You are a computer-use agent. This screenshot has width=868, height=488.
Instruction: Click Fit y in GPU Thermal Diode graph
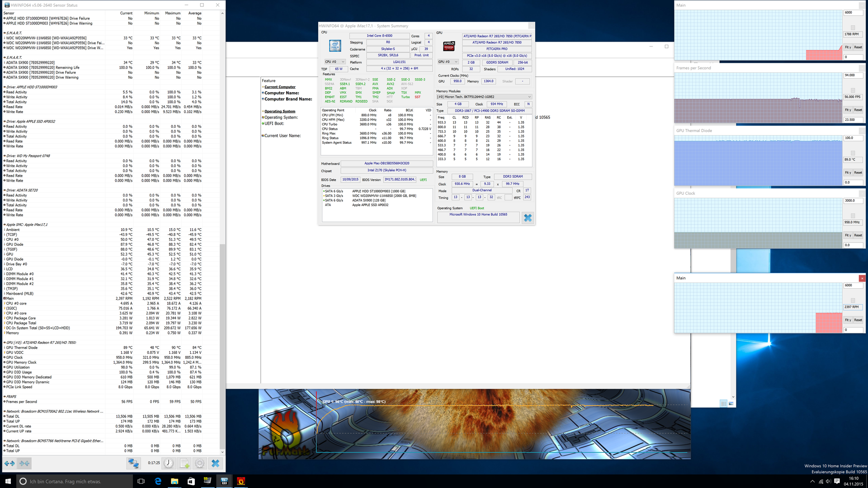click(848, 173)
